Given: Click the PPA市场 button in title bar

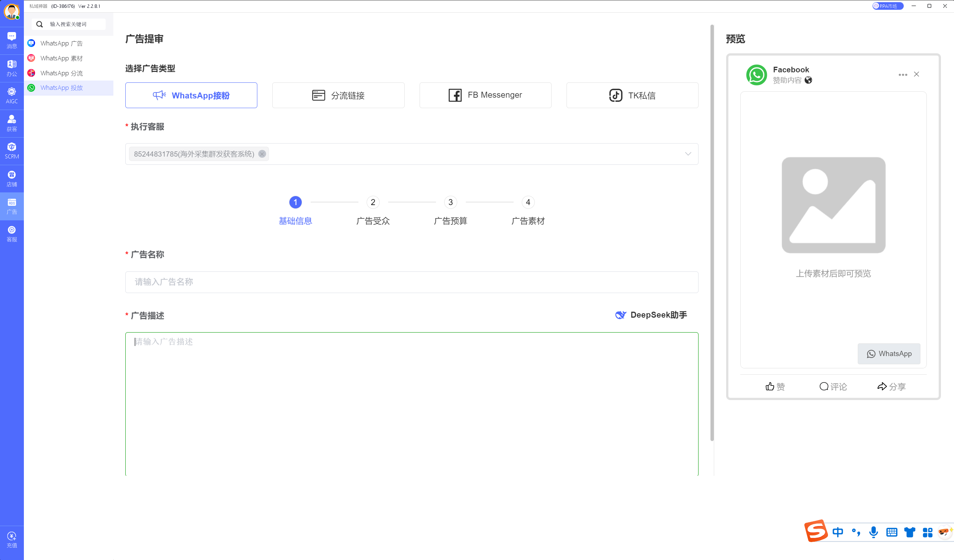Looking at the screenshot, I should pyautogui.click(x=887, y=6).
